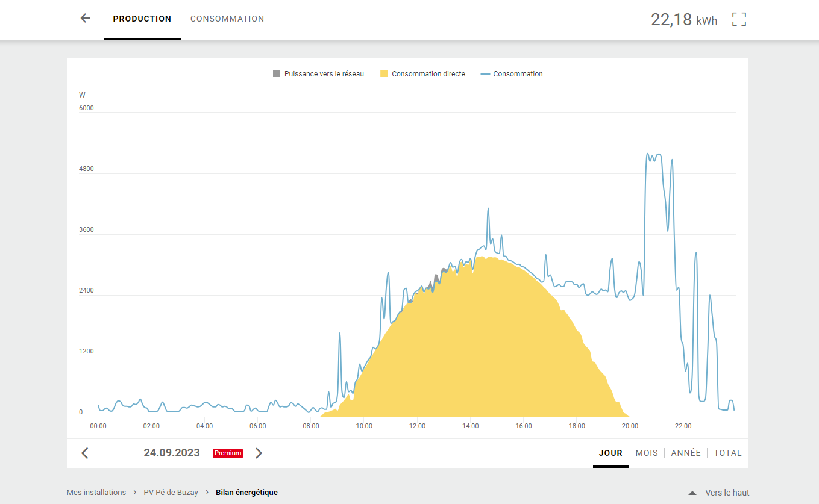Show the Année view
The width and height of the screenshot is (819, 504).
click(x=686, y=453)
